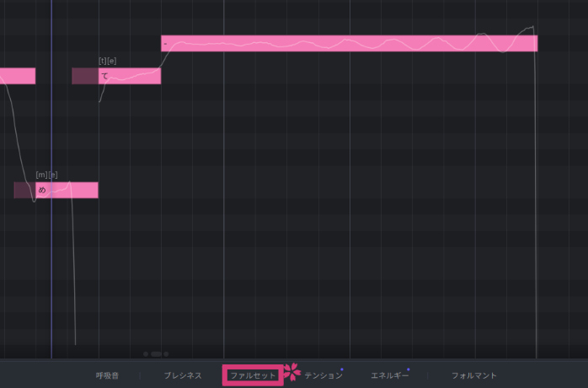Viewport: 588px width, 388px height.
Task: Click the [m][e] phoneme label
Action: tap(46, 175)
